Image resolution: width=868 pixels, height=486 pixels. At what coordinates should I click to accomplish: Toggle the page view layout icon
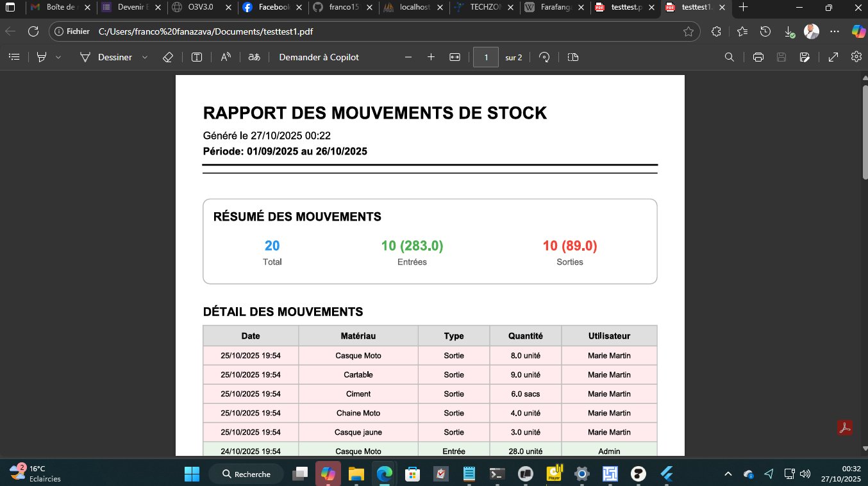click(573, 57)
